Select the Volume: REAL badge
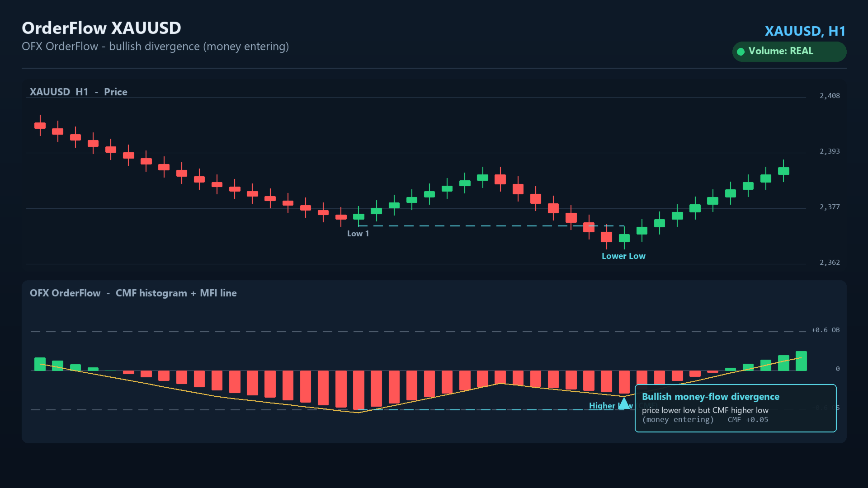Image resolution: width=868 pixels, height=488 pixels. [x=789, y=52]
